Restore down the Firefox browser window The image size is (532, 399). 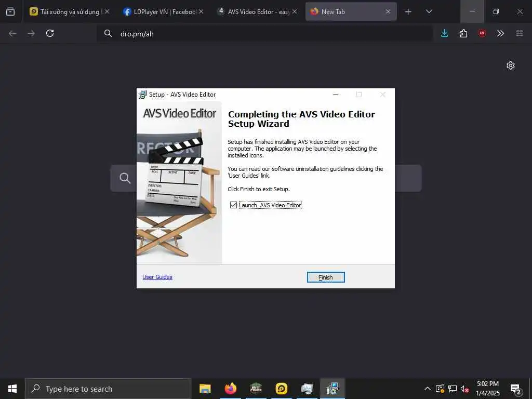coord(496,11)
